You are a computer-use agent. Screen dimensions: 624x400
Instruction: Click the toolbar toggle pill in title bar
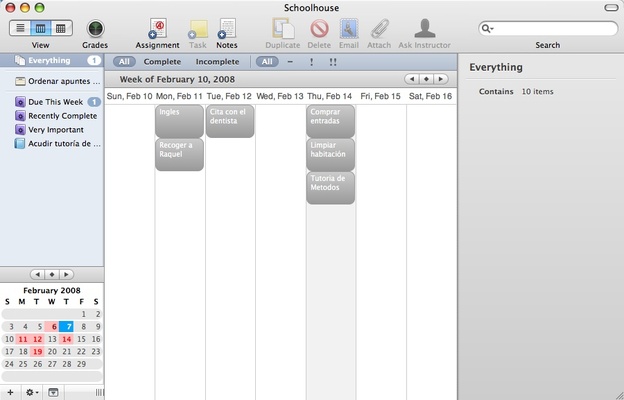(x=611, y=8)
